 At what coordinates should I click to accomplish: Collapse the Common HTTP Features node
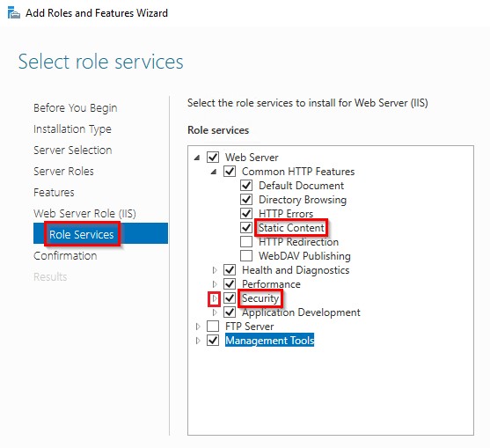(x=214, y=172)
